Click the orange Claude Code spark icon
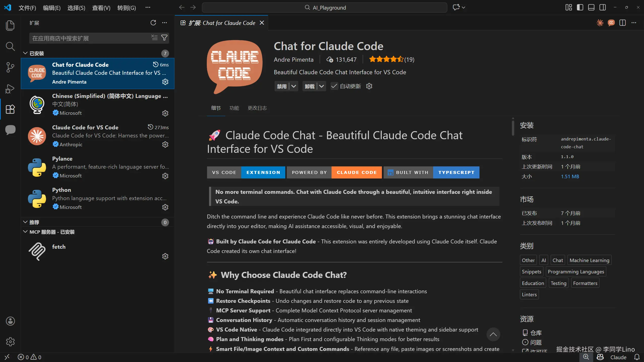This screenshot has width=644, height=362. (600, 23)
